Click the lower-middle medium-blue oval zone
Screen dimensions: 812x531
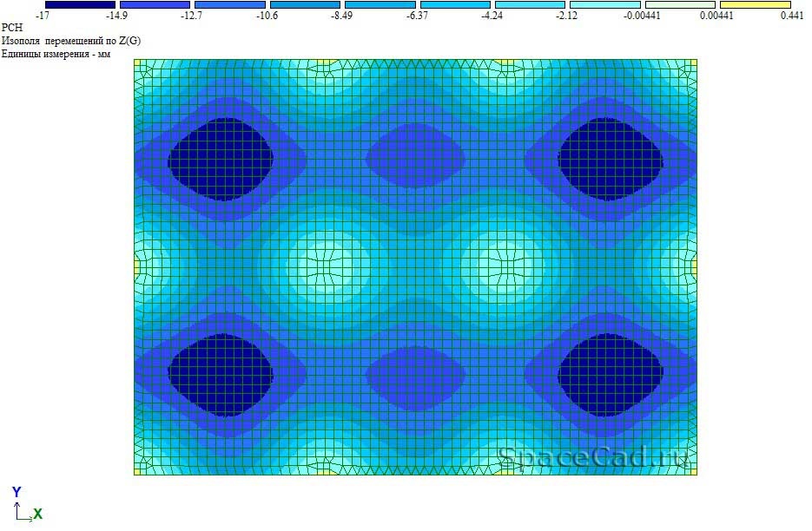coord(415,378)
